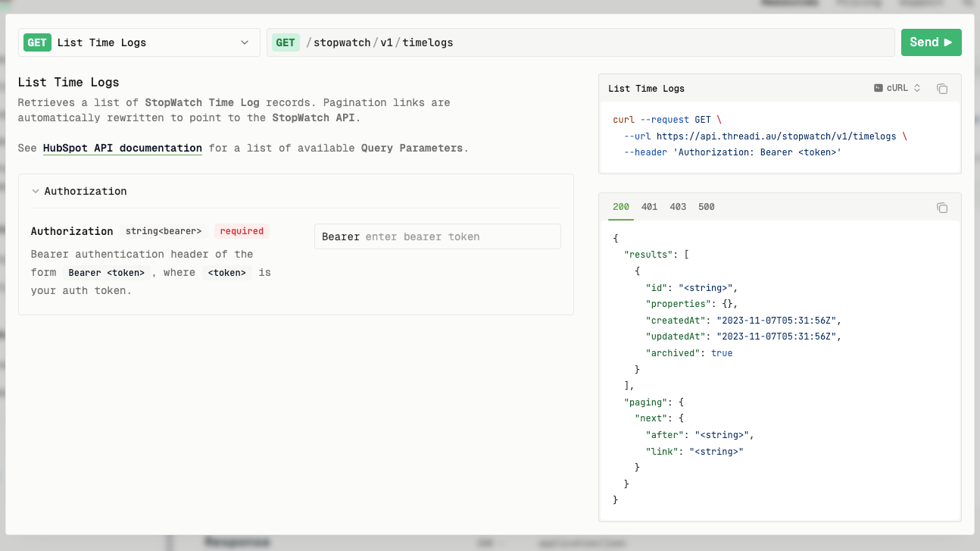Viewport: 980px width, 551px height.
Task: Click the Bearer prefix in the token field
Action: click(341, 236)
